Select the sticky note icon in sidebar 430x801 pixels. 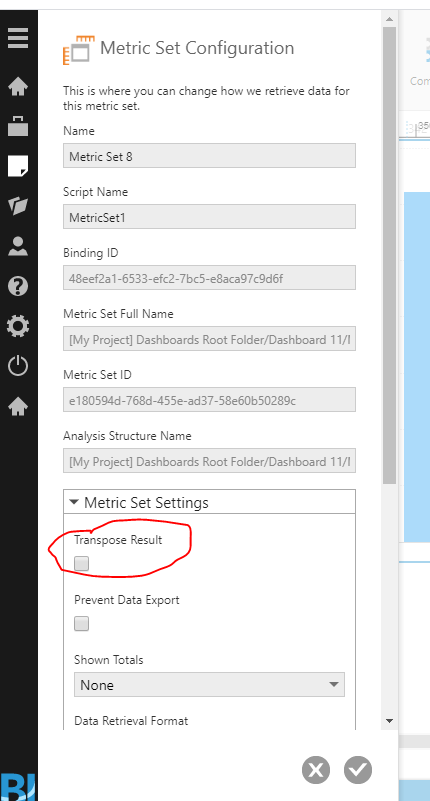(18, 166)
